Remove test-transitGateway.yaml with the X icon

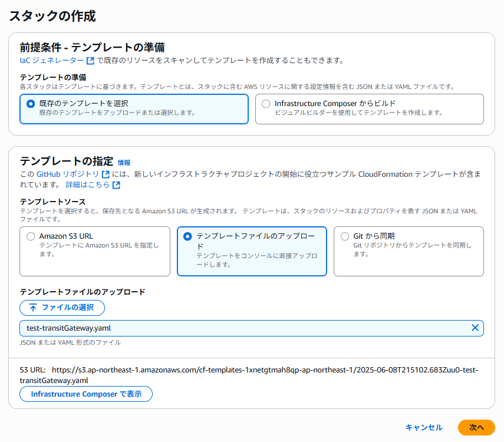click(x=475, y=328)
